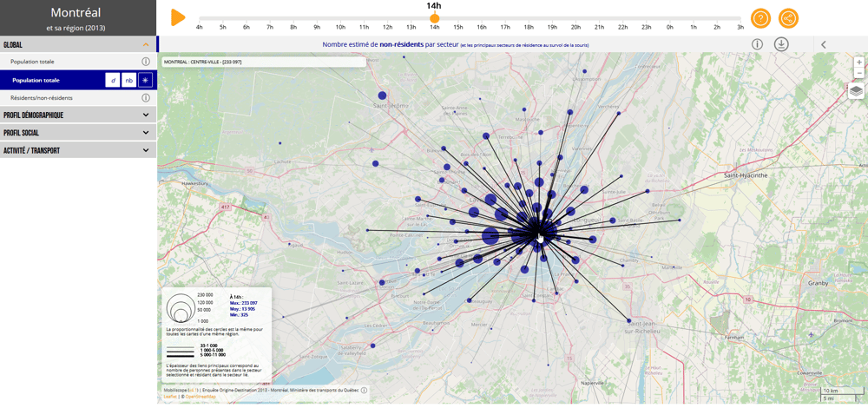
Task: Move the time slider to 18h
Action: [529, 18]
